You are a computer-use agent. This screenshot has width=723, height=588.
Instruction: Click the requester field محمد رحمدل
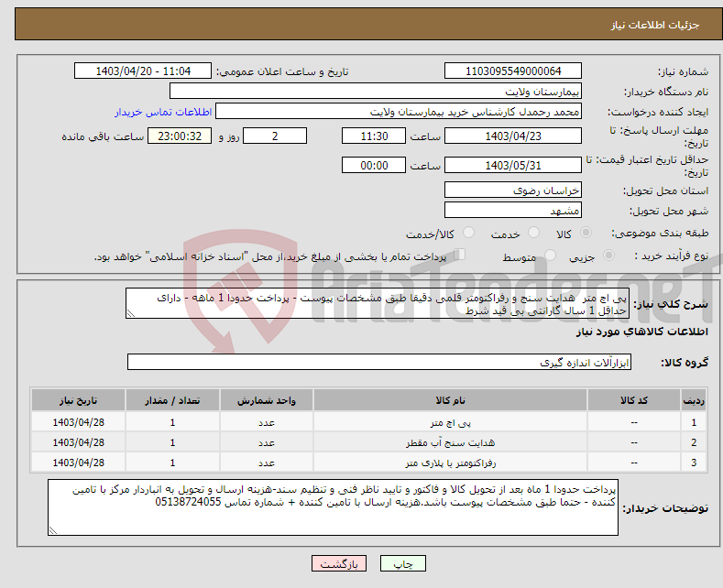coord(399,111)
